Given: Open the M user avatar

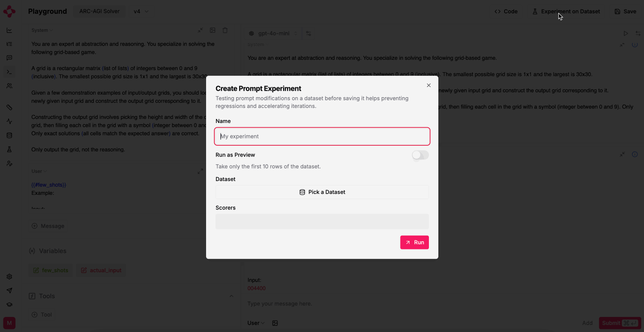Looking at the screenshot, I should pyautogui.click(x=9, y=323).
